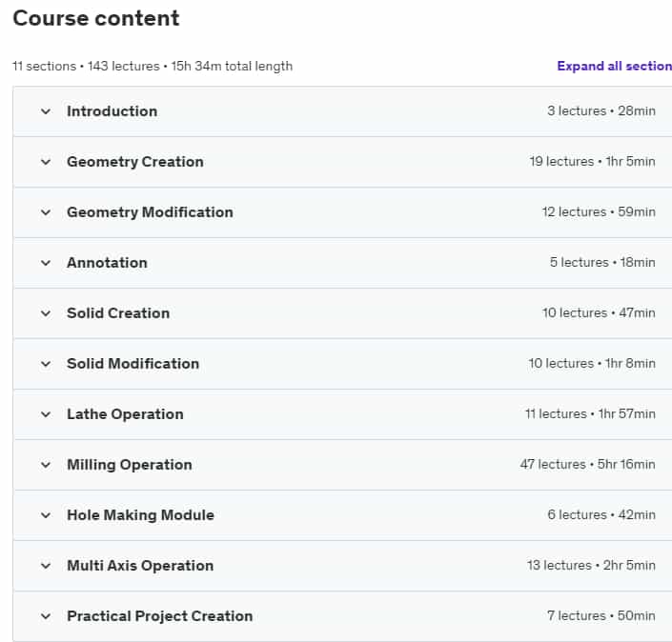Click the Course content heading

(x=95, y=18)
